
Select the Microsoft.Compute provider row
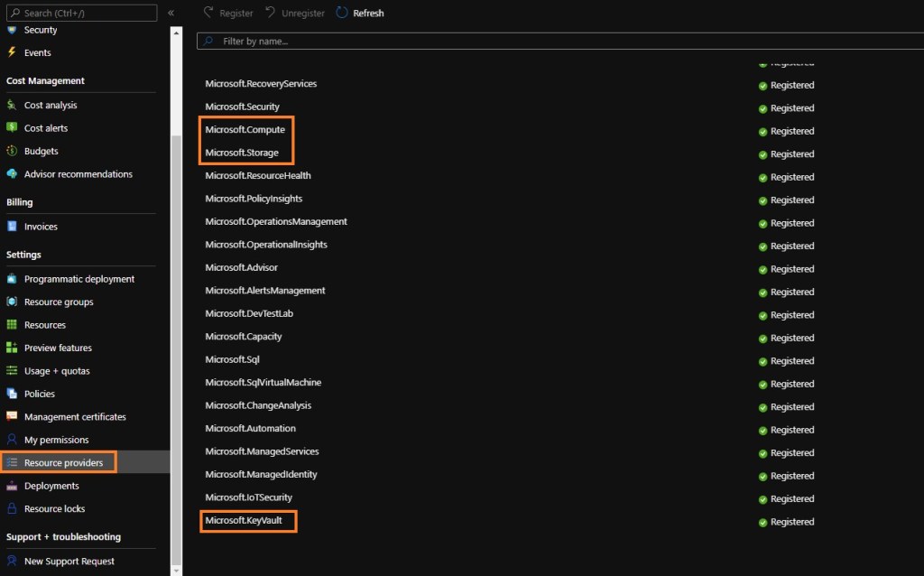tap(559, 130)
